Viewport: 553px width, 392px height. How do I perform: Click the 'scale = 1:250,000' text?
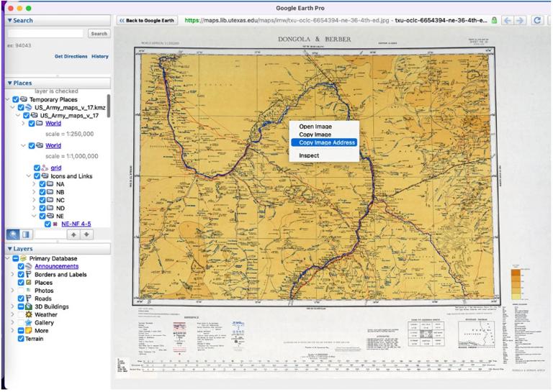(x=69, y=135)
